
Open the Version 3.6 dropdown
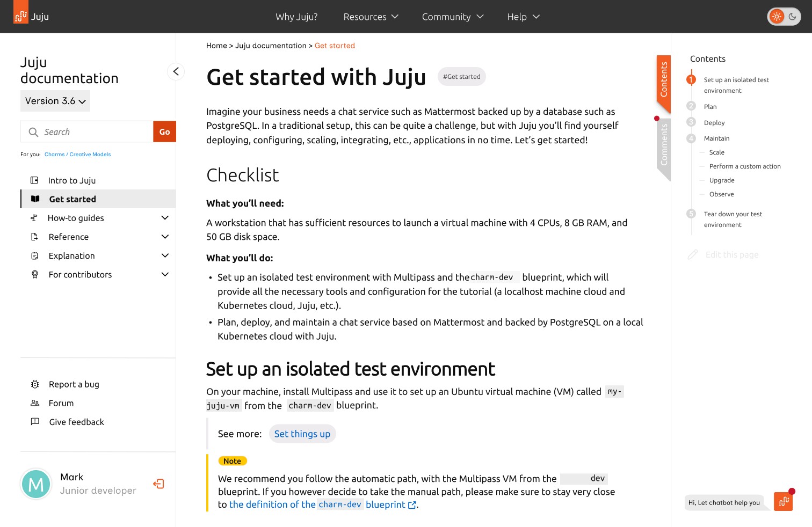55,101
